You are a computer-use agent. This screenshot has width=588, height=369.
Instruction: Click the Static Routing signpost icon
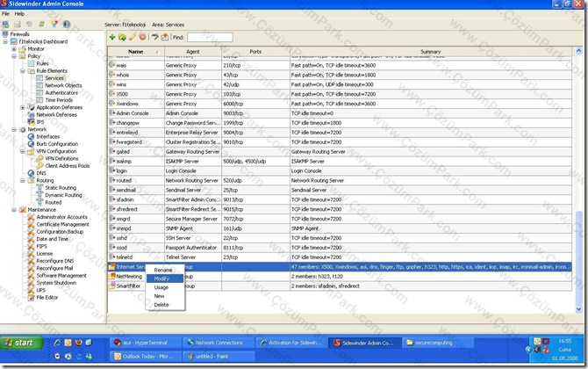[39, 188]
